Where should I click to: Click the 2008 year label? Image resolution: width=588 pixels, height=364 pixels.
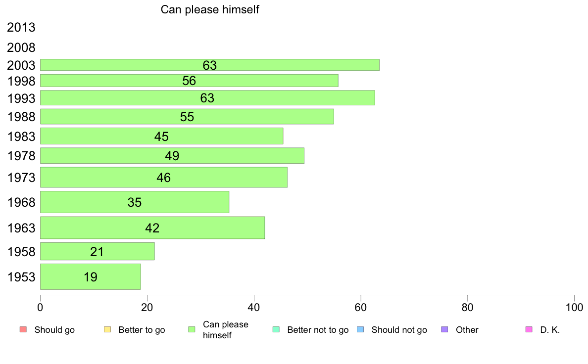pyautogui.click(x=21, y=47)
